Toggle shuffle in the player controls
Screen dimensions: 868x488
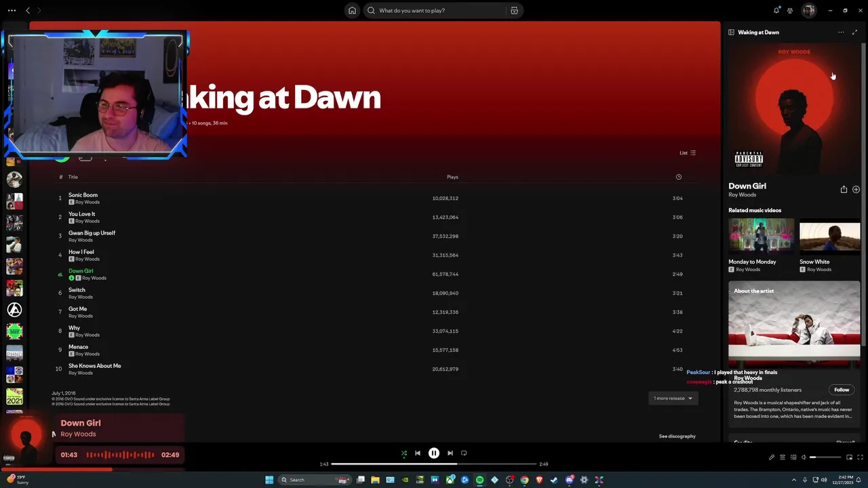coord(404,453)
